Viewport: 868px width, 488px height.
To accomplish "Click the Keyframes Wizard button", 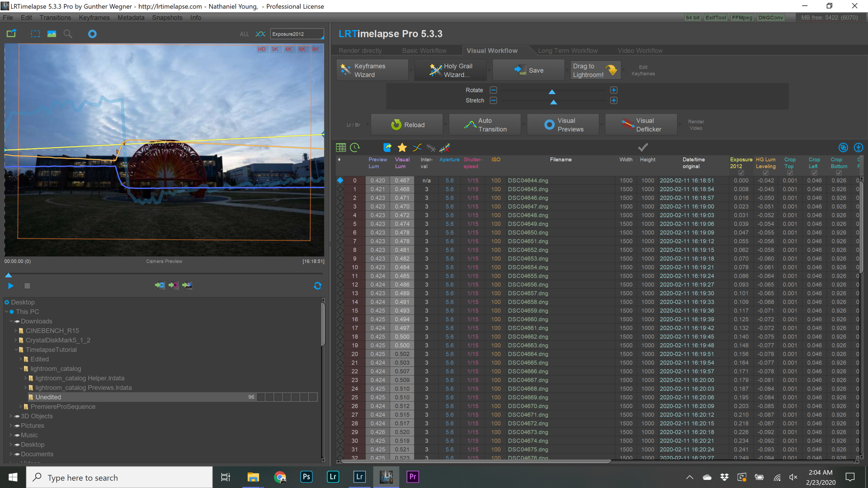I will pos(372,70).
